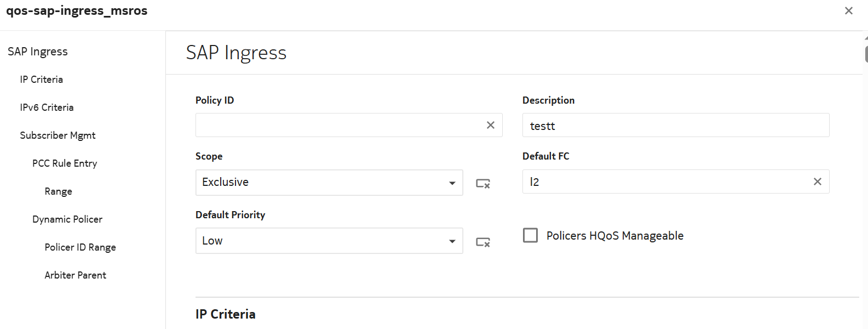Select Range in the sidebar

[59, 191]
